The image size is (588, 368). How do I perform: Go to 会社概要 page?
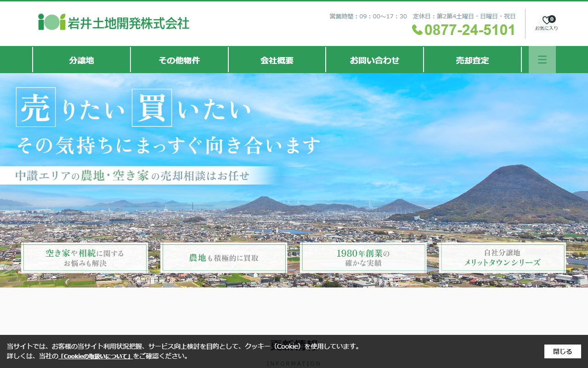pos(277,60)
